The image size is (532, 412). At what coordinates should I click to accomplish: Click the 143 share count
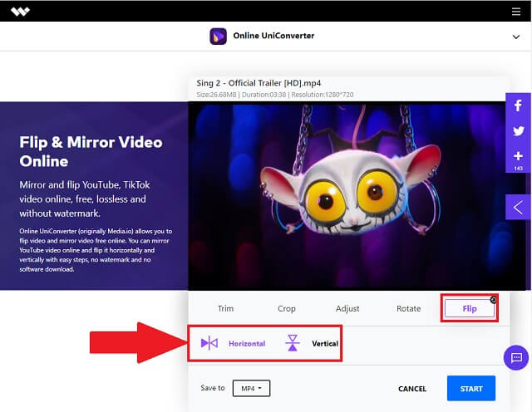tap(518, 168)
